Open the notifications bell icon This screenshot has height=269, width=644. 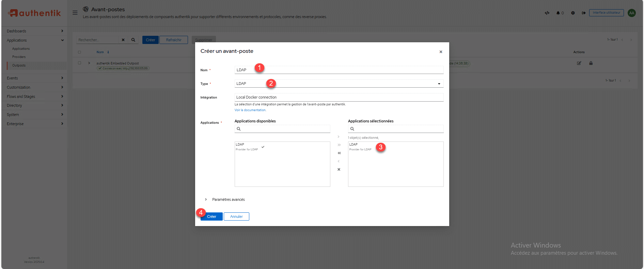(x=558, y=13)
